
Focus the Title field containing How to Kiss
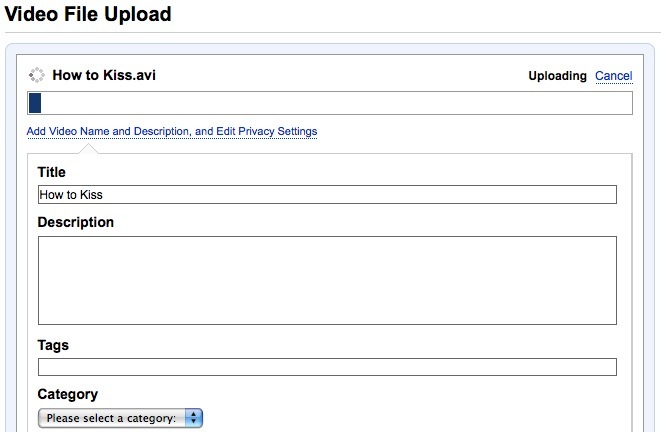(x=327, y=195)
